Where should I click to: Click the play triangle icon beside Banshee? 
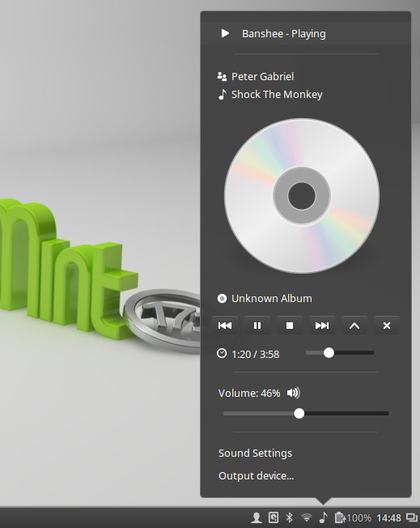(225, 33)
